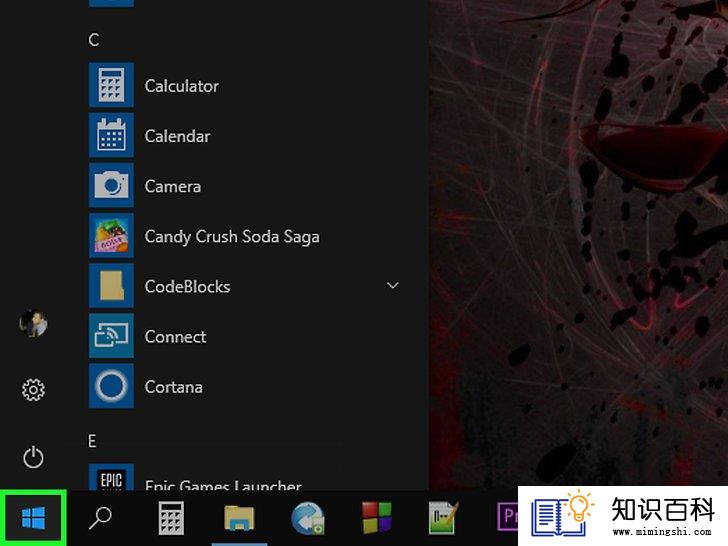Screen dimensions: 728x546
Task: Select the Camera text label
Action: click(173, 186)
